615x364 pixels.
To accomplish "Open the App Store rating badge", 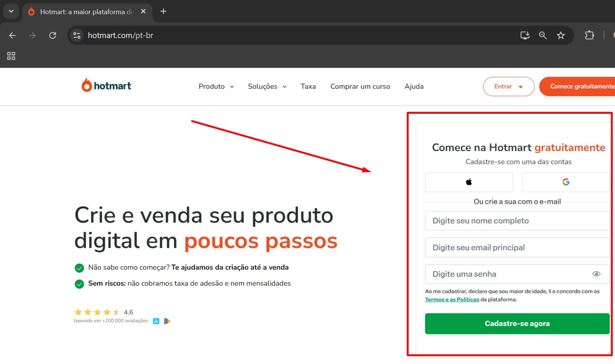I will [x=156, y=321].
